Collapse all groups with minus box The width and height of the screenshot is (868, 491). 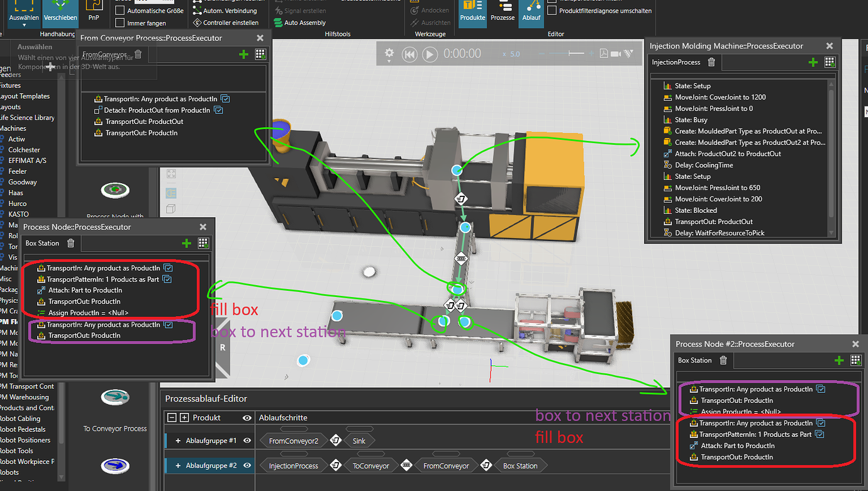(x=172, y=417)
